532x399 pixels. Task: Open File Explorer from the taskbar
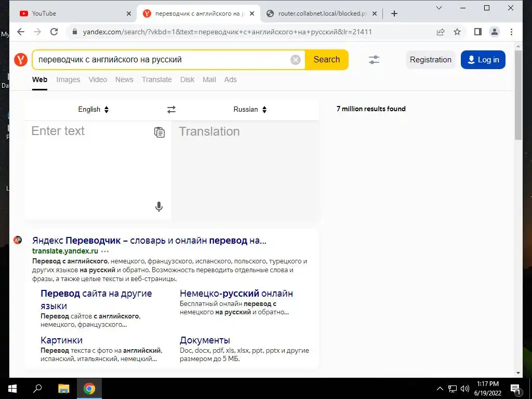[x=63, y=389]
